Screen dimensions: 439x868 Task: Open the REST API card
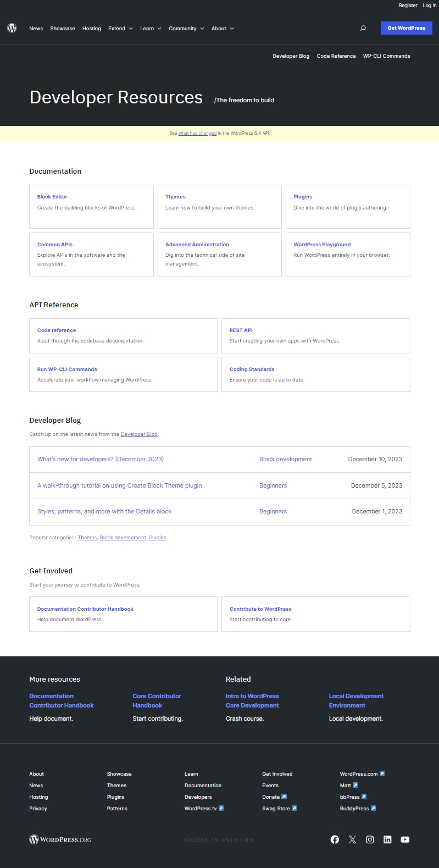(x=316, y=336)
